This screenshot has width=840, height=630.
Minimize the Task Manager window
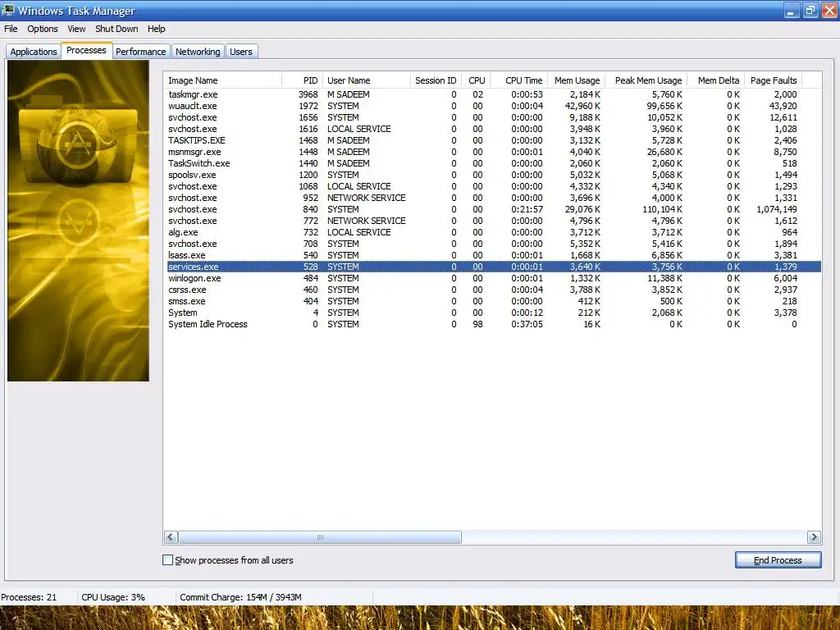pyautogui.click(x=792, y=10)
